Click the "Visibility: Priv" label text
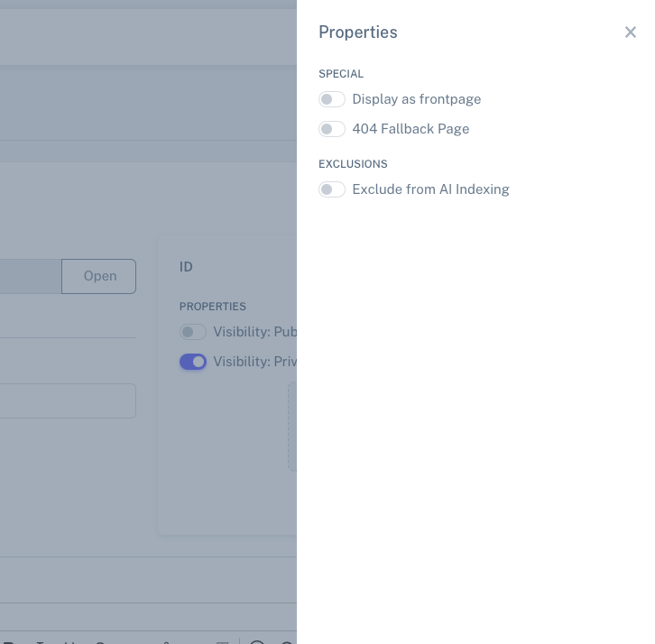This screenshot has width=655, height=644. 254,362
